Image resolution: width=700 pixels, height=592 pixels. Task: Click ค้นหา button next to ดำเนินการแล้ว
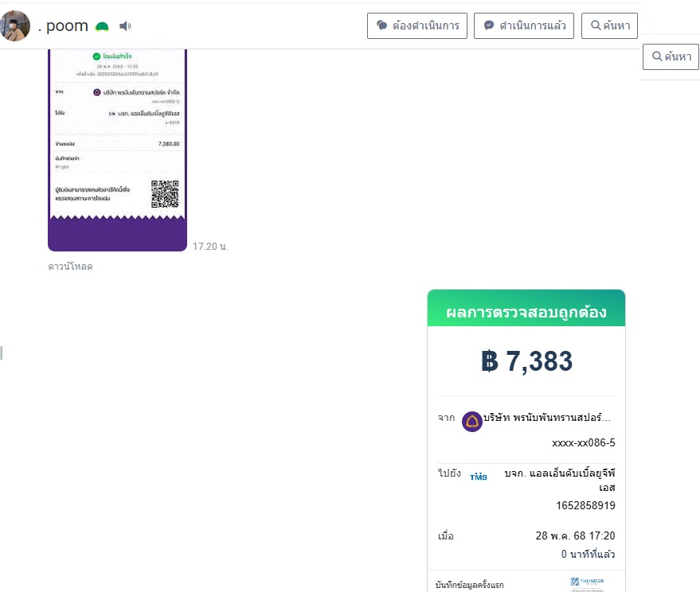[610, 25]
